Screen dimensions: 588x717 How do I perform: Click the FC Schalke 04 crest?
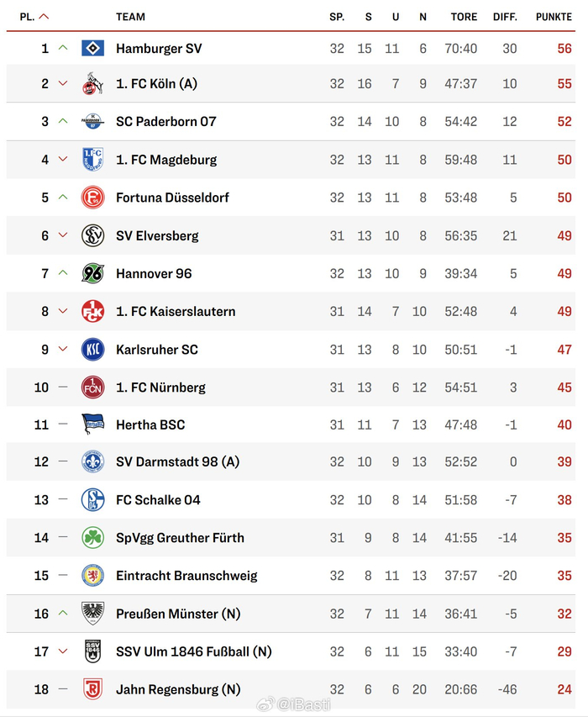(92, 500)
